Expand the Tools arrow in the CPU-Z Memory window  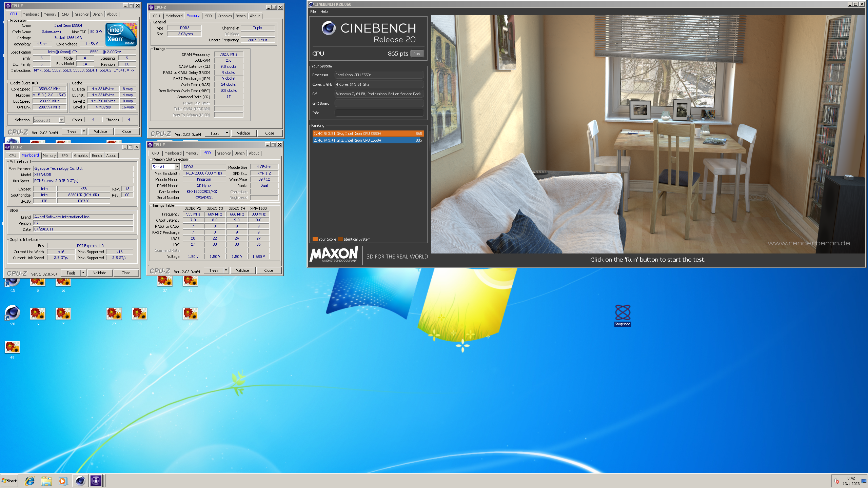pyautogui.click(x=227, y=133)
